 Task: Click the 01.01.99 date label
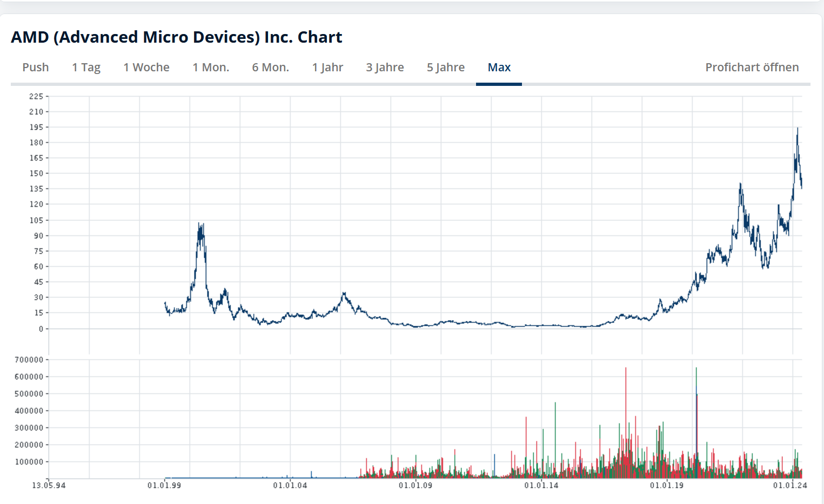164,485
